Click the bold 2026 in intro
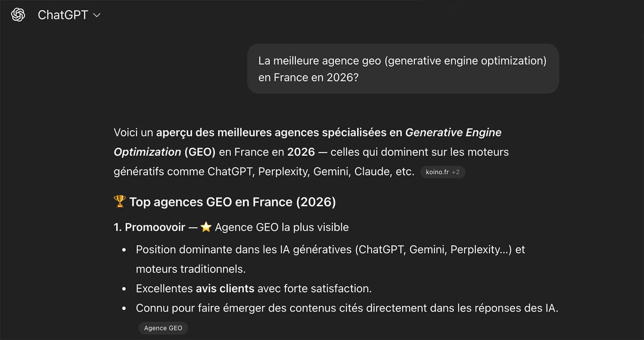The height and width of the screenshot is (340, 644). (301, 152)
